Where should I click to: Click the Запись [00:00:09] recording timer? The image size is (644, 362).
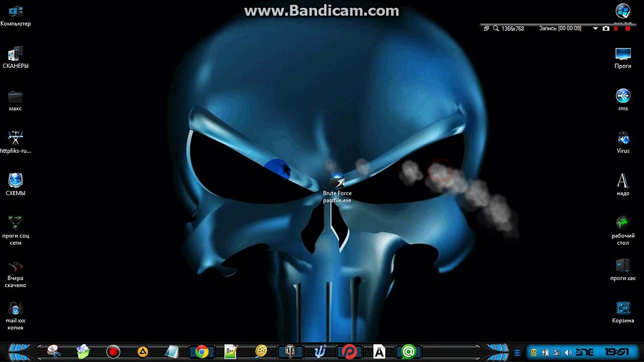(560, 29)
